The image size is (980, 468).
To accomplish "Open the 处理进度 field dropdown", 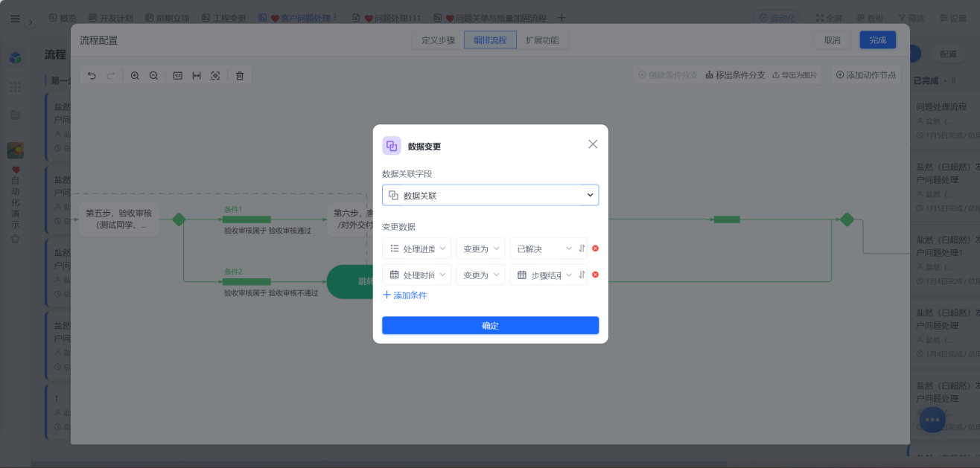I will pos(416,249).
